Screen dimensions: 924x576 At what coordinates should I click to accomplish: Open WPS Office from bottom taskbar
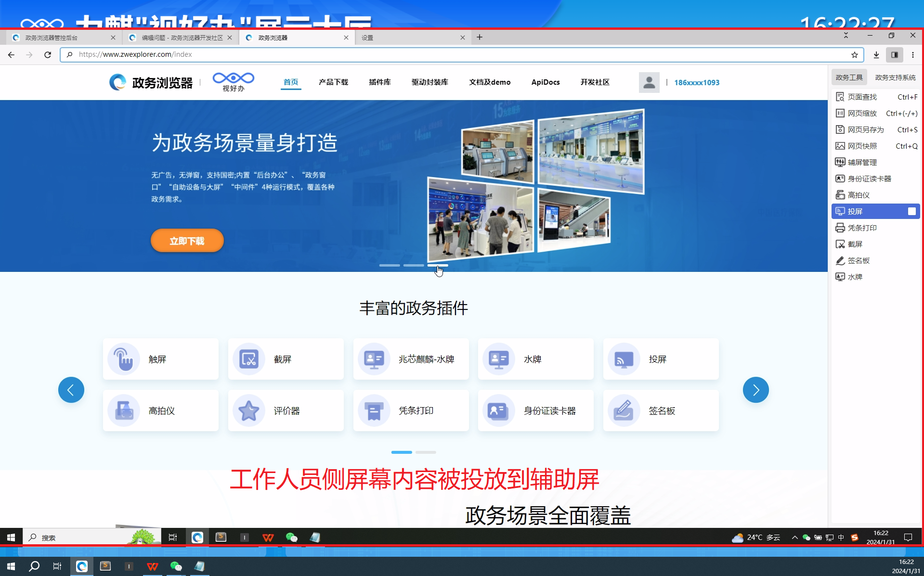pyautogui.click(x=152, y=566)
